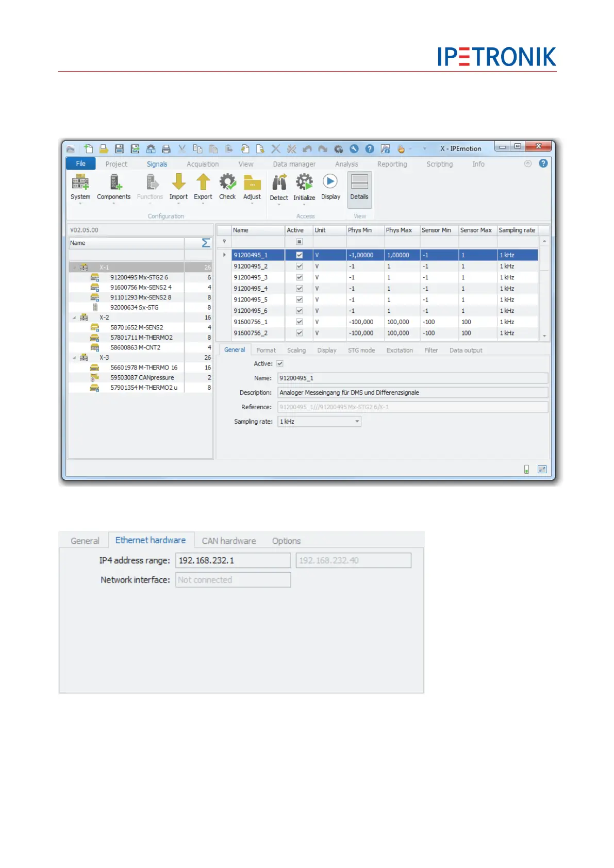Open the Ethernet hardware tab

point(151,540)
